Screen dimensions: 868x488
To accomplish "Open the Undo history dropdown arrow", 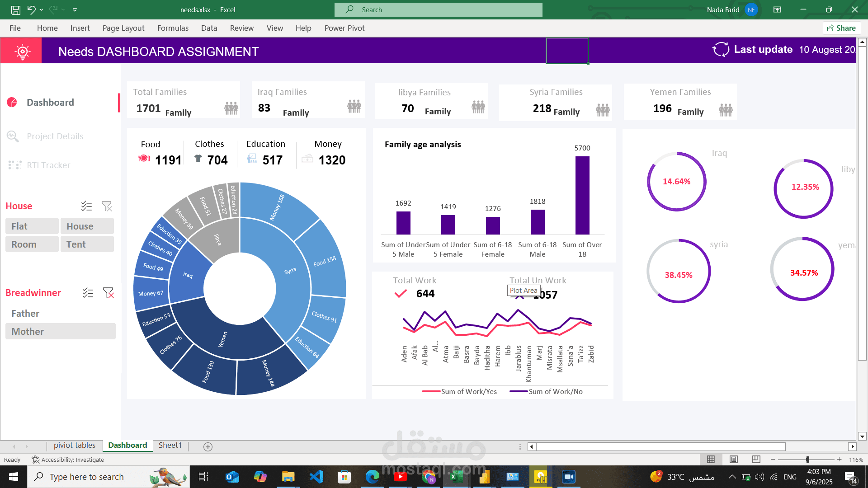I will pyautogui.click(x=41, y=9).
